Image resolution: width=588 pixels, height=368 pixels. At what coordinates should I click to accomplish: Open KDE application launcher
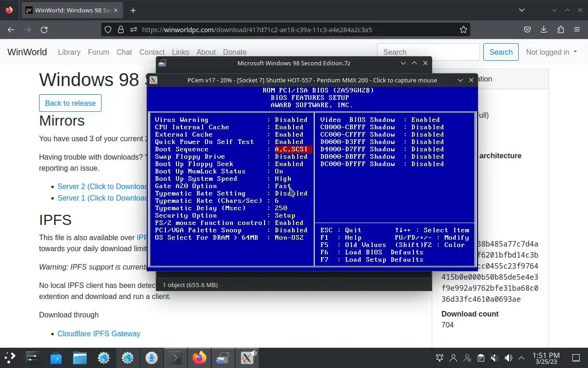click(x=10, y=357)
